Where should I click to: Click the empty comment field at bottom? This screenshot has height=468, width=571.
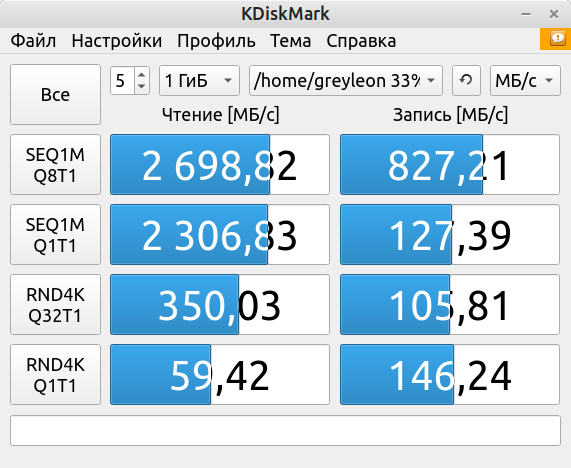pyautogui.click(x=286, y=430)
